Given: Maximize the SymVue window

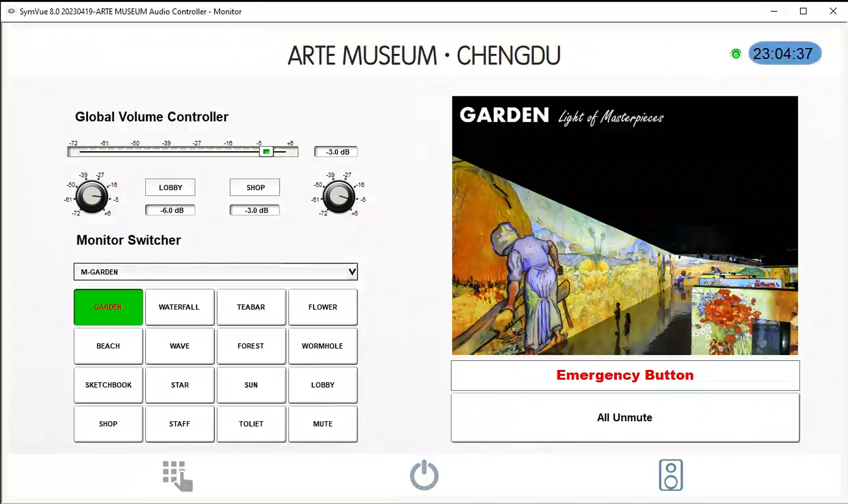Looking at the screenshot, I should coord(803,11).
